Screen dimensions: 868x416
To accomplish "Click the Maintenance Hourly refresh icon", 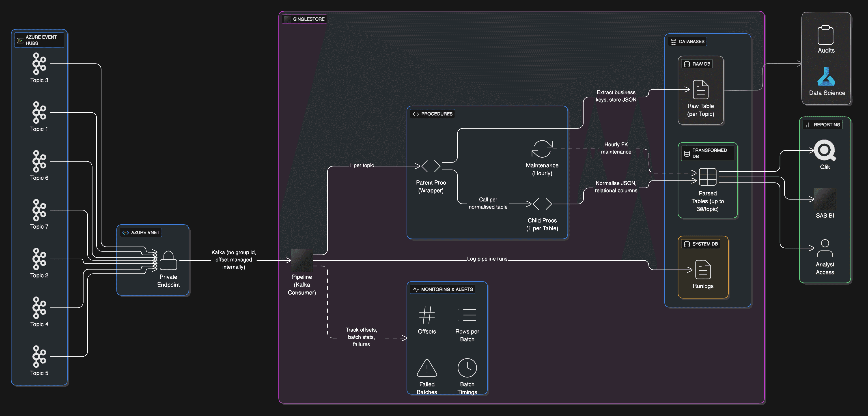I will tap(542, 149).
